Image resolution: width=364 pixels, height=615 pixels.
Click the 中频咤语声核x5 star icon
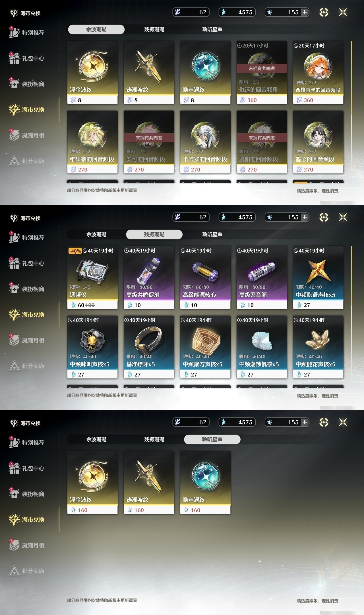point(318,270)
